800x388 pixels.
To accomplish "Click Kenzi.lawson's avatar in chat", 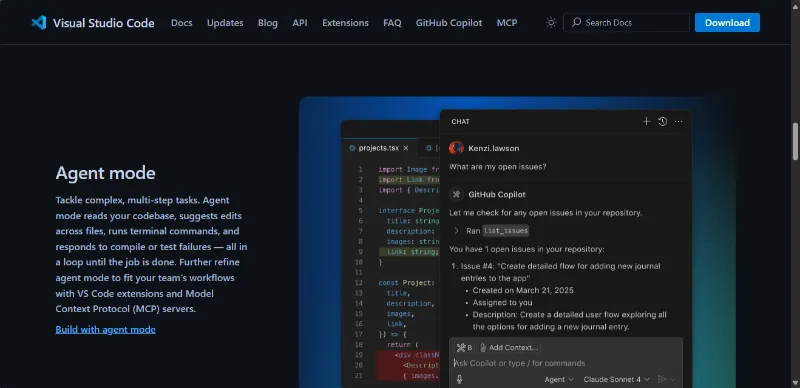I will [456, 148].
